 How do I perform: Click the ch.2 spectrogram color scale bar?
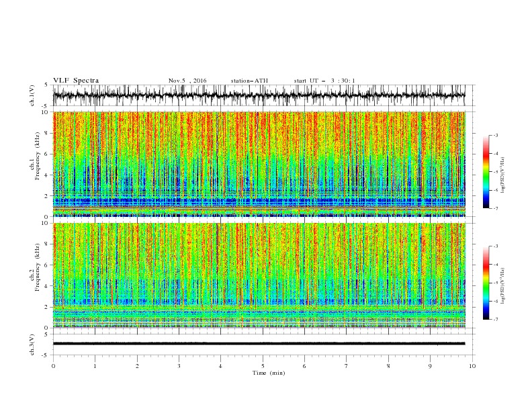(x=486, y=283)
